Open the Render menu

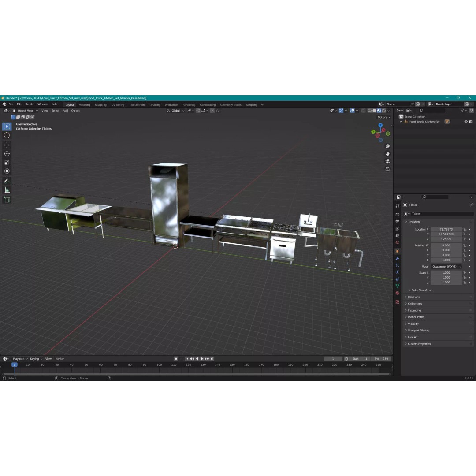pos(30,104)
